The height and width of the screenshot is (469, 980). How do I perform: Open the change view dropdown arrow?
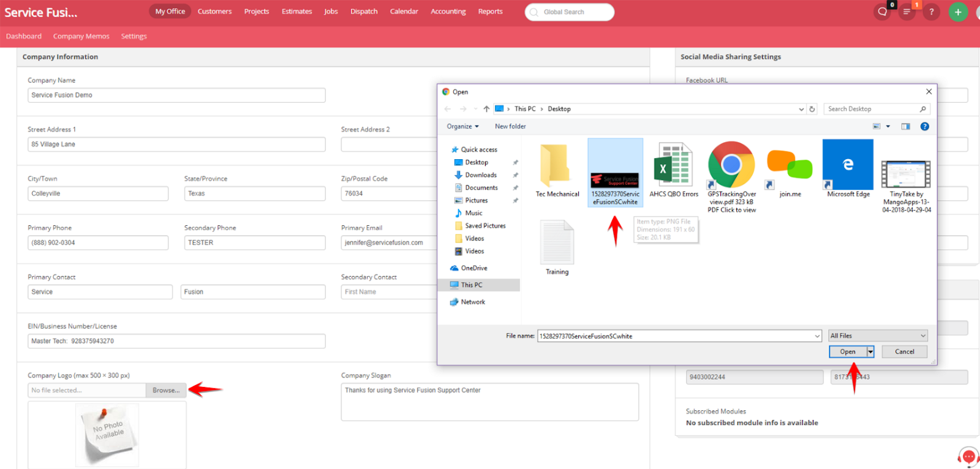pyautogui.click(x=888, y=126)
